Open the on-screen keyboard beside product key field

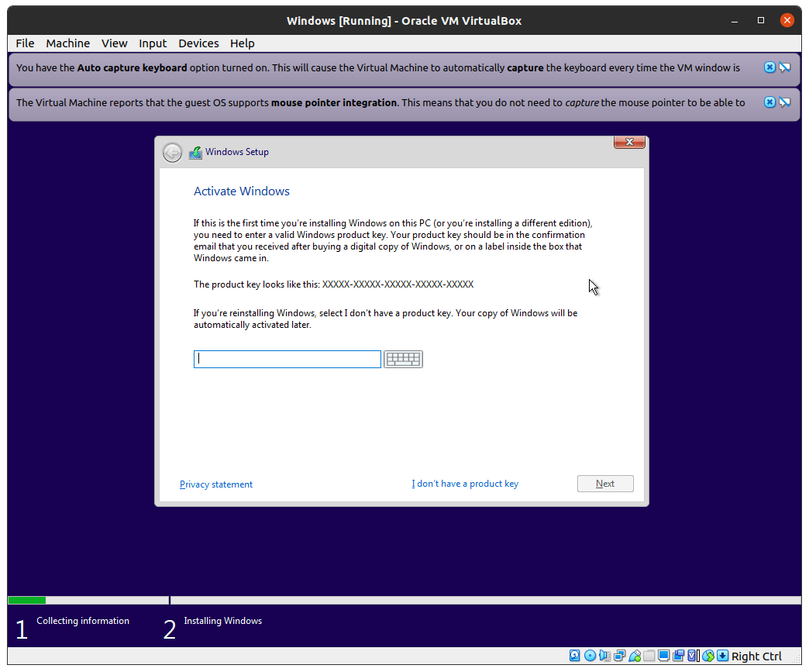click(x=403, y=359)
